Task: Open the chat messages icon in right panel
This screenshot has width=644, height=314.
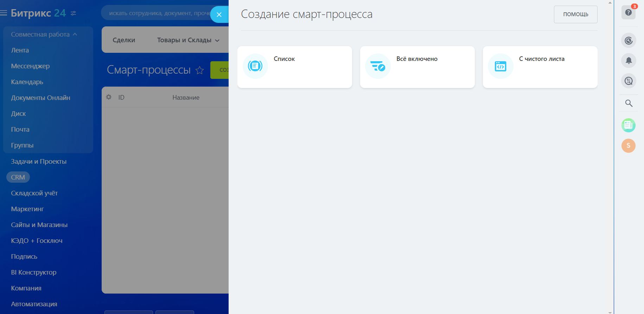Action: (x=629, y=81)
